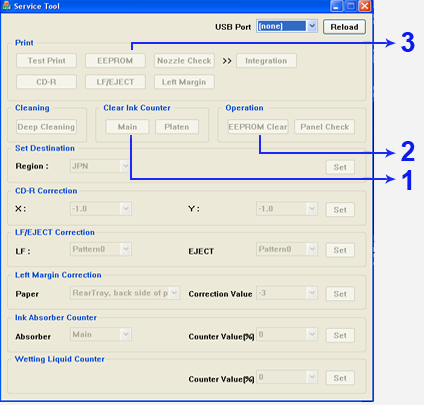Click the EEPROM Clear button

point(258,127)
